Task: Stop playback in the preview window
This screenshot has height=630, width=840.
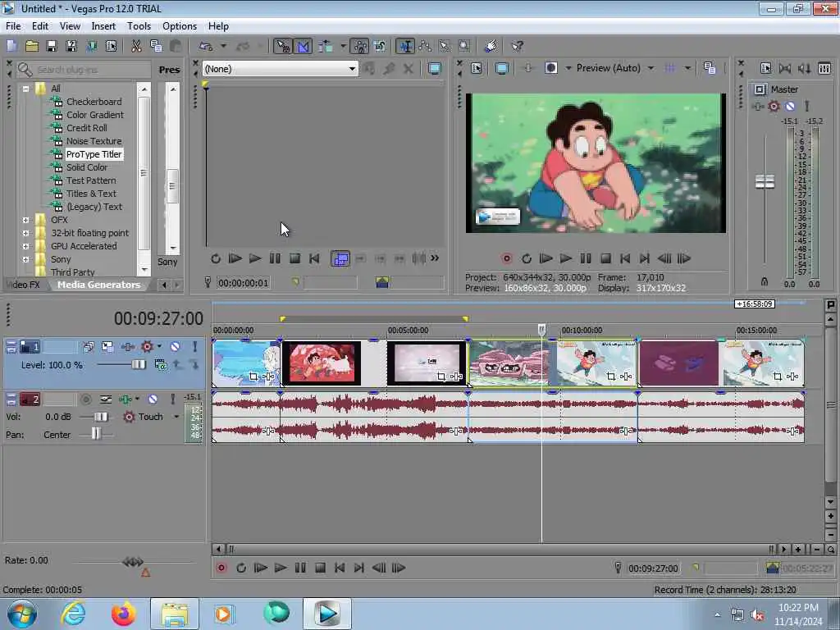Action: pos(605,258)
